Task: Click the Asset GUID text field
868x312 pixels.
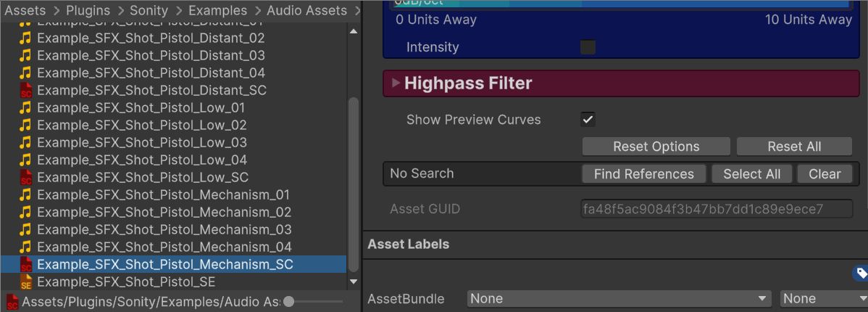Action: click(x=717, y=210)
